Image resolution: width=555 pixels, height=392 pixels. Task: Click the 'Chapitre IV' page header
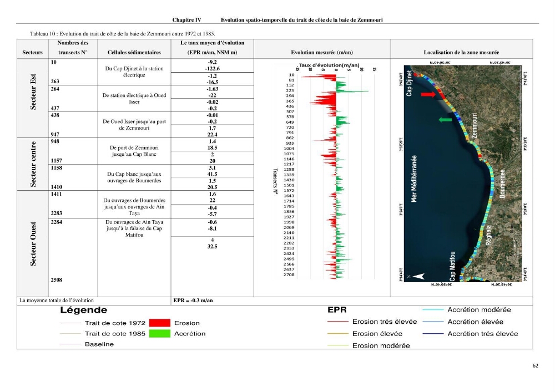[187, 20]
